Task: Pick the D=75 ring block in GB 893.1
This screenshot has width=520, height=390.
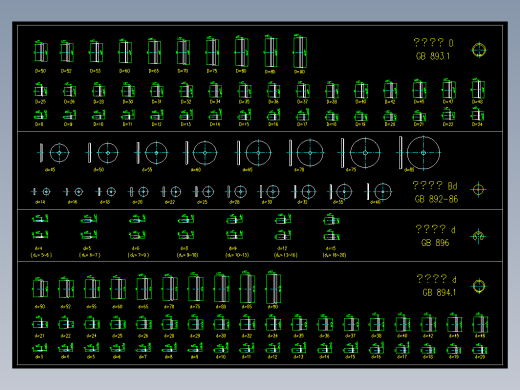Action: tap(212, 52)
